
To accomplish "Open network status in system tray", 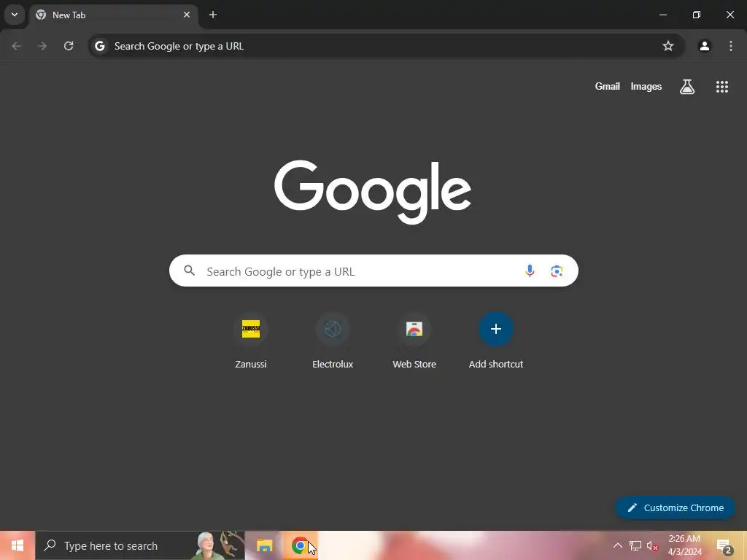I will point(635,545).
